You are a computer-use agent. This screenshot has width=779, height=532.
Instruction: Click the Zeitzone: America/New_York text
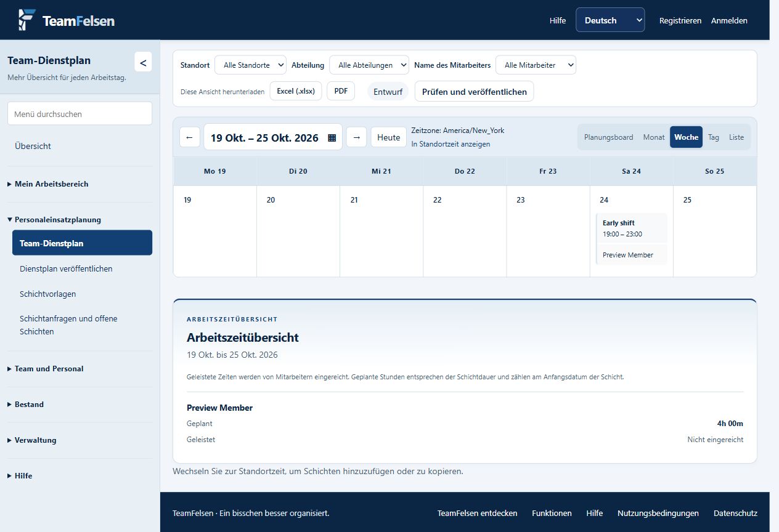click(x=458, y=131)
